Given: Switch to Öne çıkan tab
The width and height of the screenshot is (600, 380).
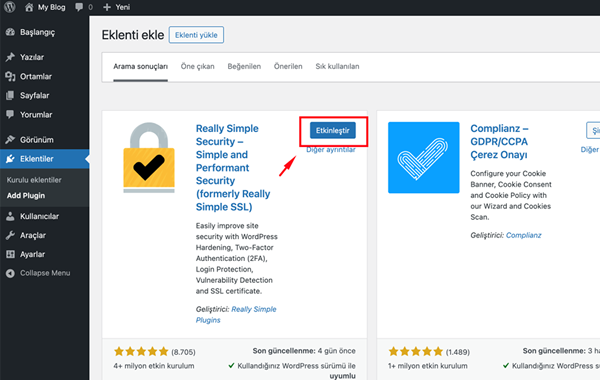Looking at the screenshot, I should point(197,67).
